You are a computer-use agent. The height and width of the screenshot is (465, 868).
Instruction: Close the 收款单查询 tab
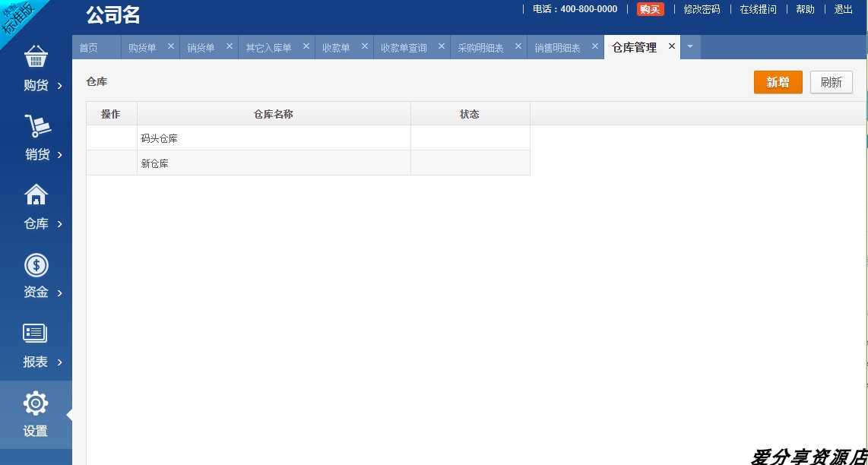(441, 46)
